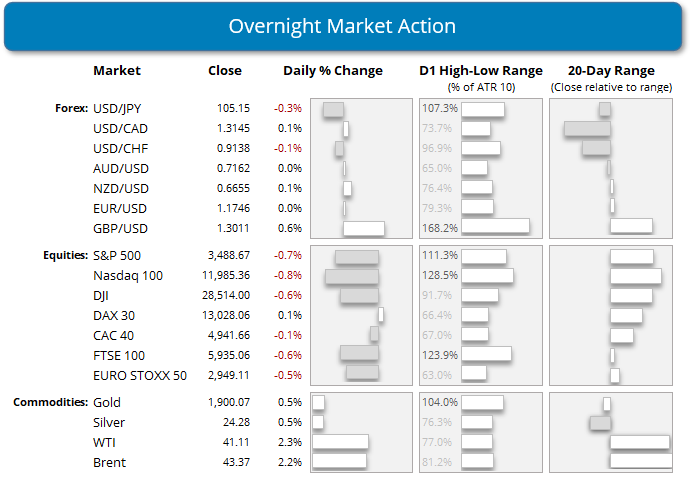Click the Close column header
This screenshot has height=480, width=690.
tap(224, 71)
